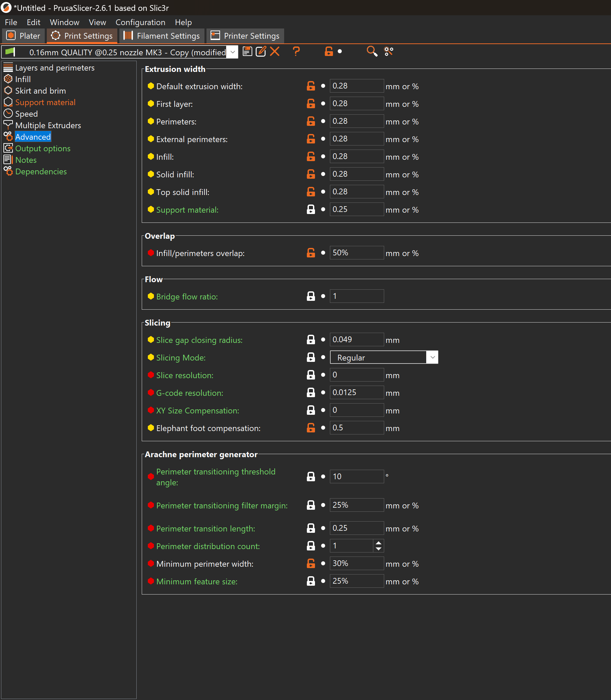This screenshot has width=611, height=700.
Task: Click reset dot beside Default extrusion width
Action: coord(323,86)
